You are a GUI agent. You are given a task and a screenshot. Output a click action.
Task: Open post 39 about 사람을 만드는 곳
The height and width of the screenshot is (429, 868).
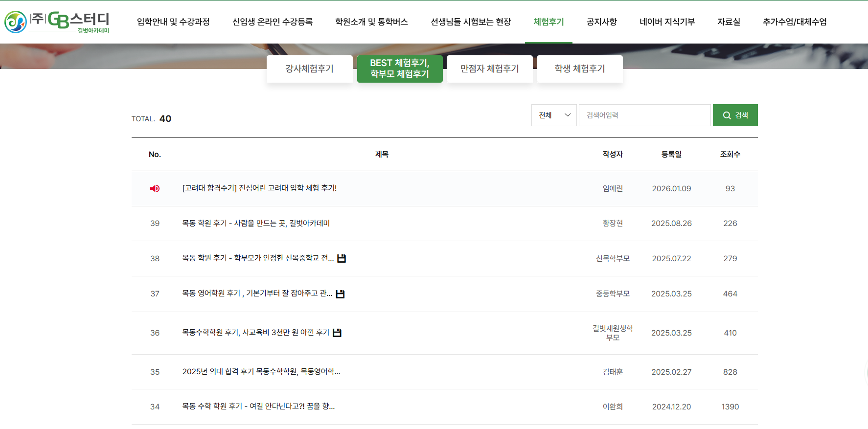(x=256, y=224)
